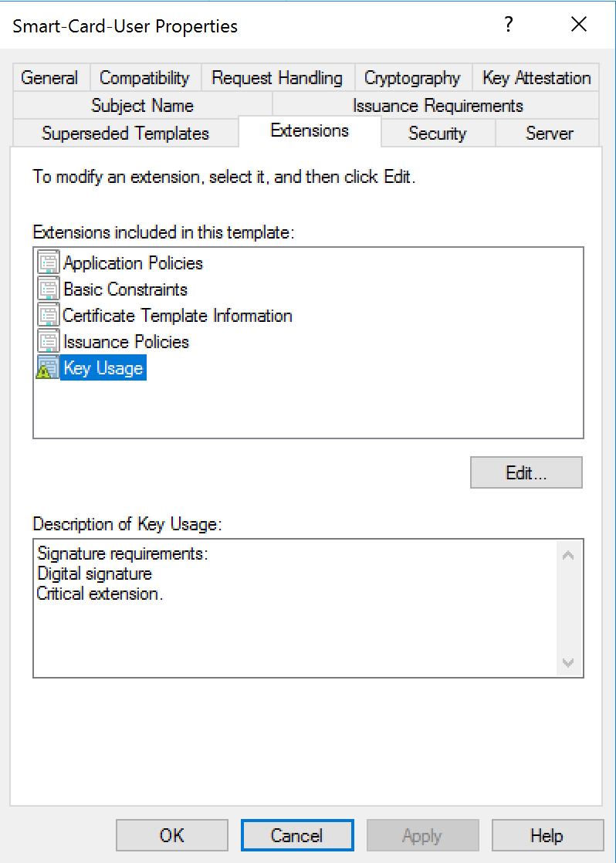This screenshot has height=863, width=616.
Task: Switch to the General tab
Action: click(49, 78)
